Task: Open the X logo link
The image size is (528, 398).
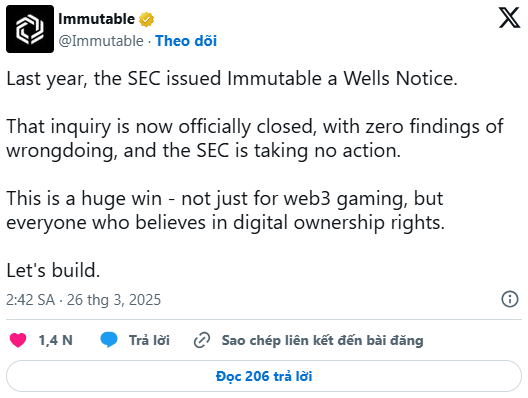Action: [x=509, y=18]
